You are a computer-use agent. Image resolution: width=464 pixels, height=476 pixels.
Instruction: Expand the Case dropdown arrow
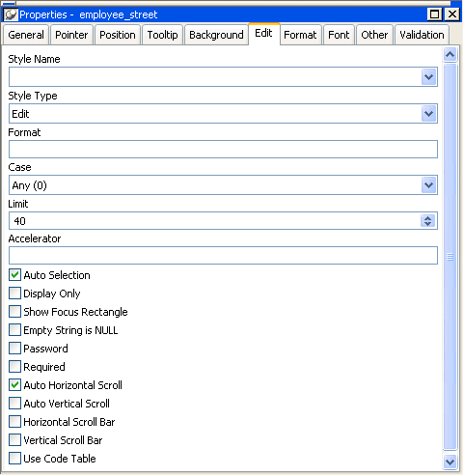pos(428,185)
